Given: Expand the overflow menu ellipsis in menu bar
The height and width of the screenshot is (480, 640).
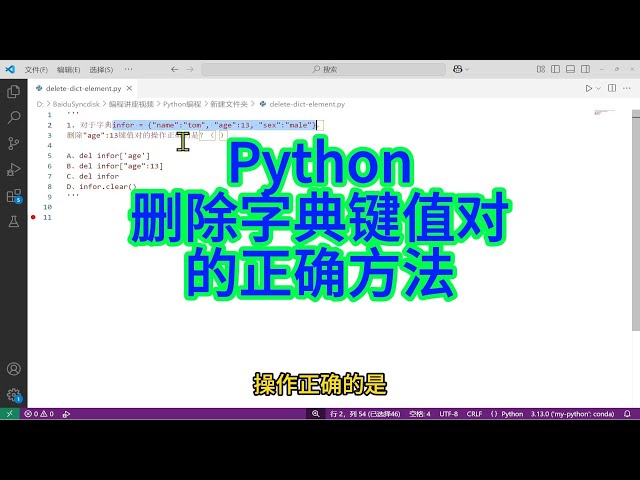Looking at the screenshot, I should [x=128, y=69].
